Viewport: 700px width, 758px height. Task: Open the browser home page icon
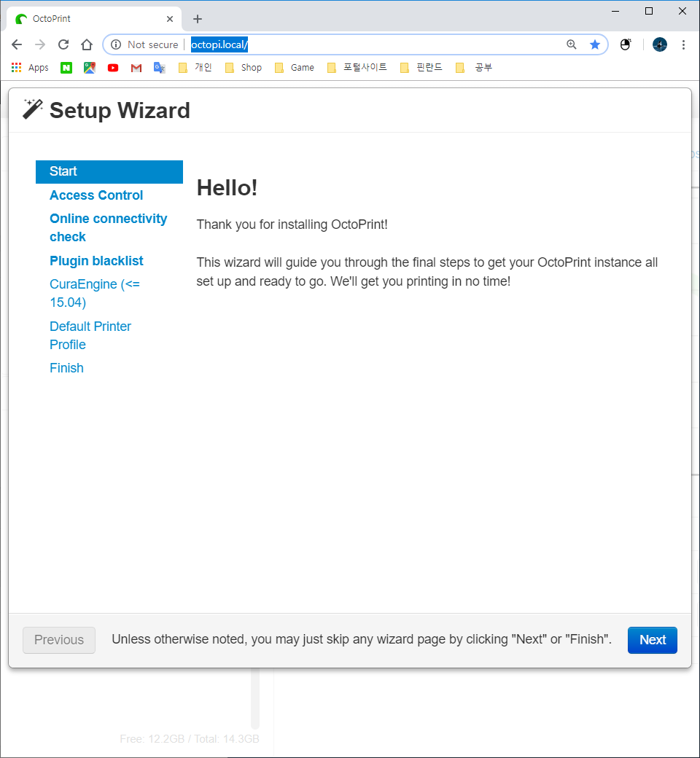click(87, 44)
